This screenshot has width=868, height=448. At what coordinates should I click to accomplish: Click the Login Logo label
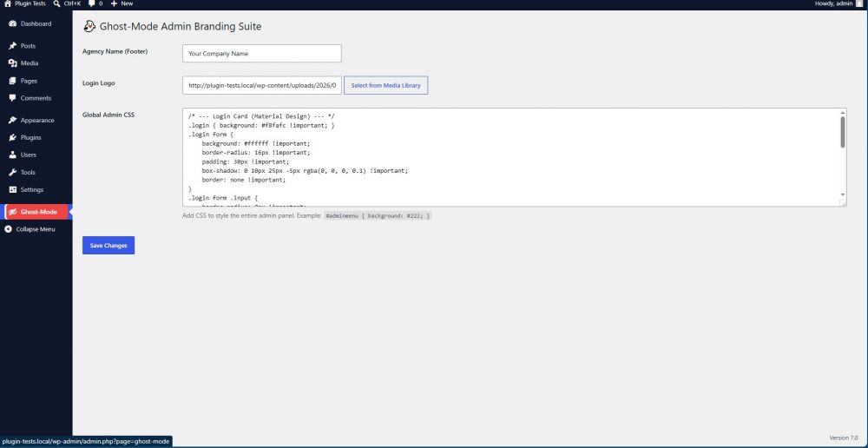point(99,83)
